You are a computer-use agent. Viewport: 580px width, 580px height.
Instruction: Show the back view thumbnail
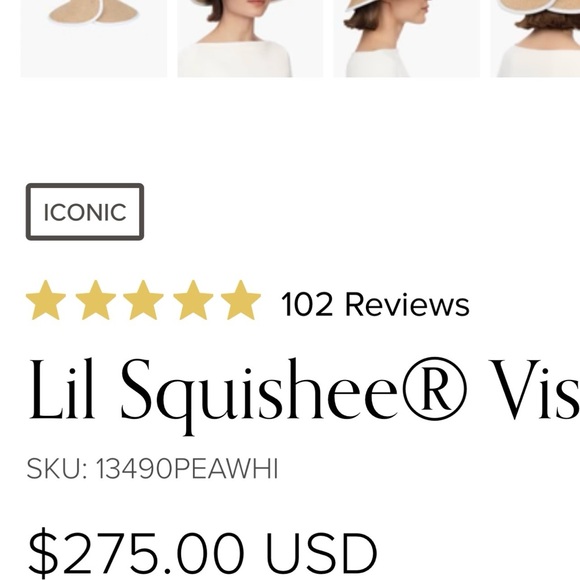click(536, 38)
